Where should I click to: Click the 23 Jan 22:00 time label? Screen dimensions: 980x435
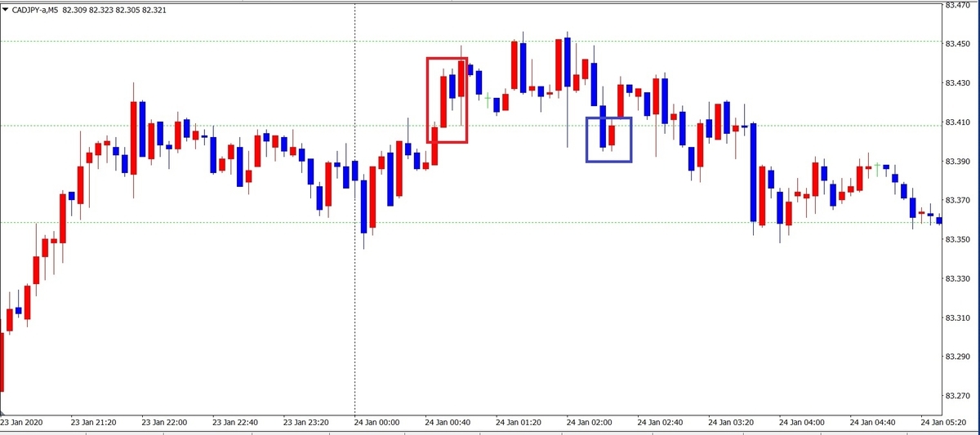pyautogui.click(x=164, y=424)
